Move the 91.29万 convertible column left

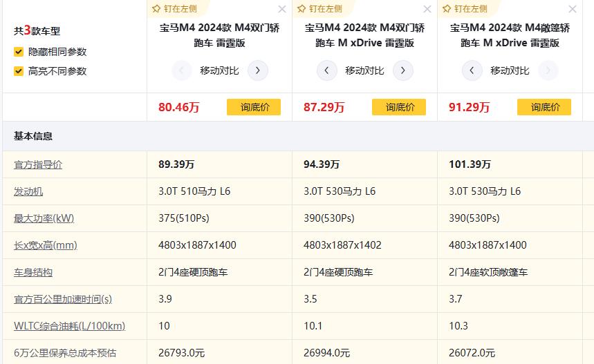[472, 70]
